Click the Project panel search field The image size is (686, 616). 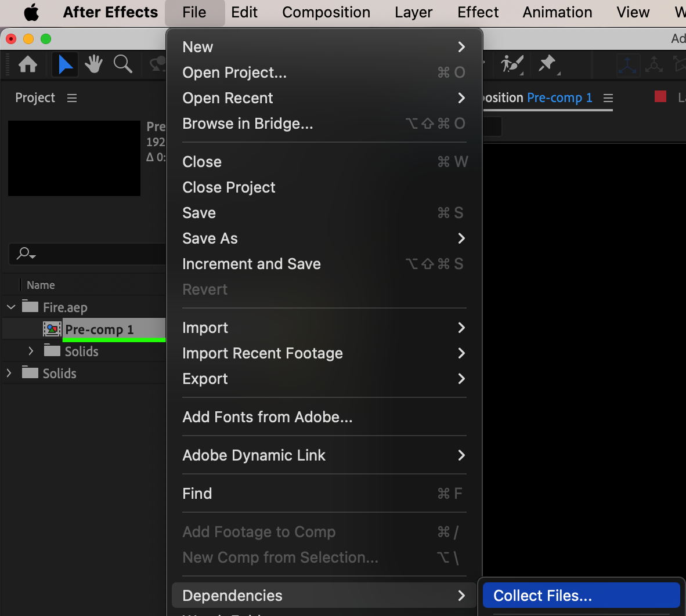[x=87, y=253]
